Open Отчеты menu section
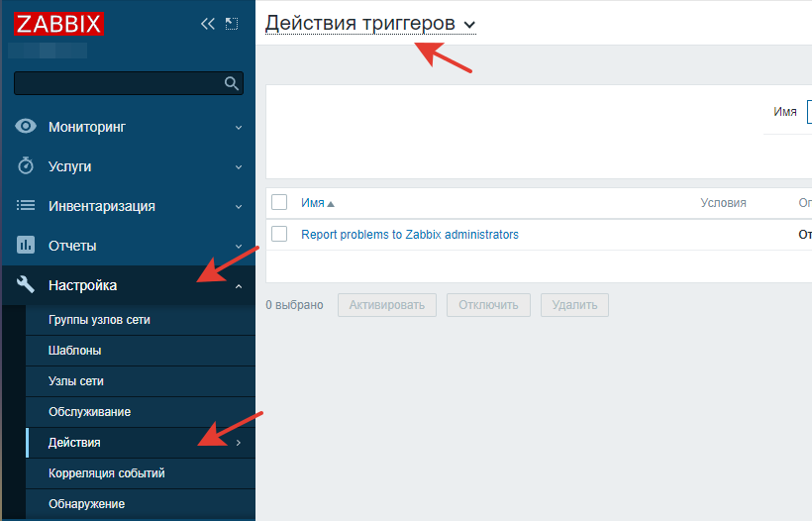 point(129,246)
